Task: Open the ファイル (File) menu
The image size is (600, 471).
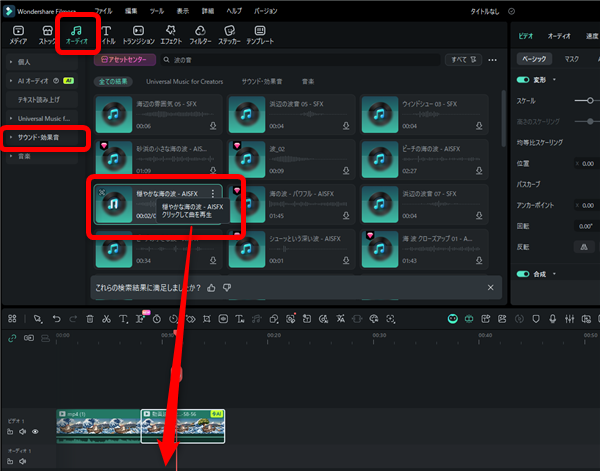Action: click(x=103, y=9)
